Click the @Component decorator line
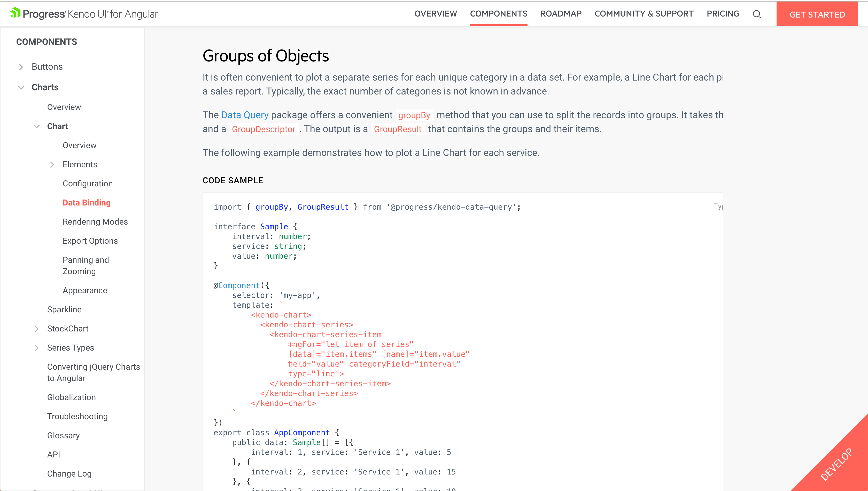The width and height of the screenshot is (868, 491). [241, 286]
